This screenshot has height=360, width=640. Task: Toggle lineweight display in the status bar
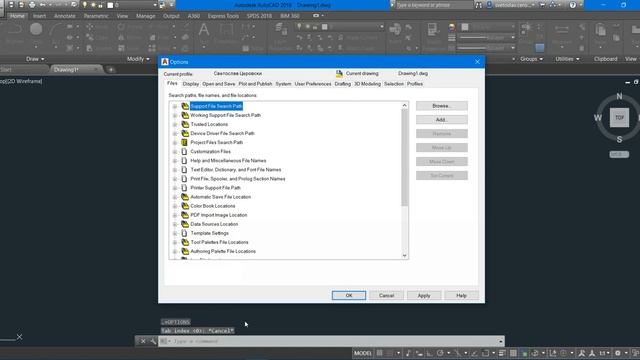pyautogui.click(x=502, y=353)
